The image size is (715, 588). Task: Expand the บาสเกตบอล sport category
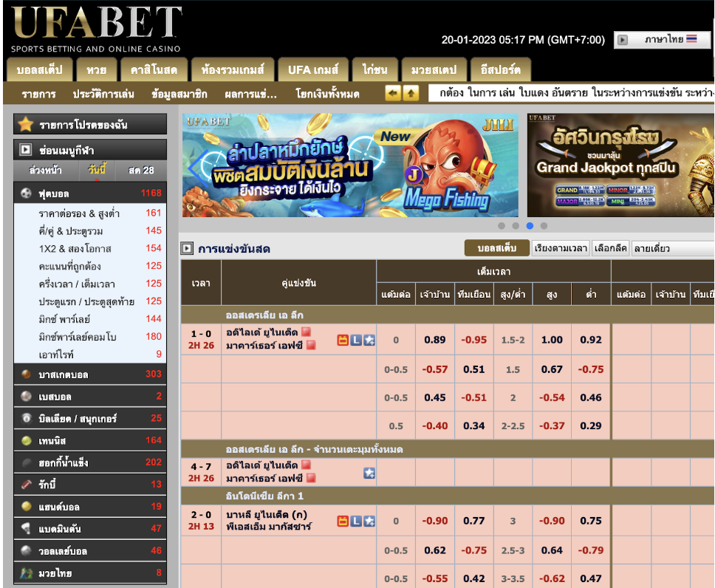[x=90, y=375]
